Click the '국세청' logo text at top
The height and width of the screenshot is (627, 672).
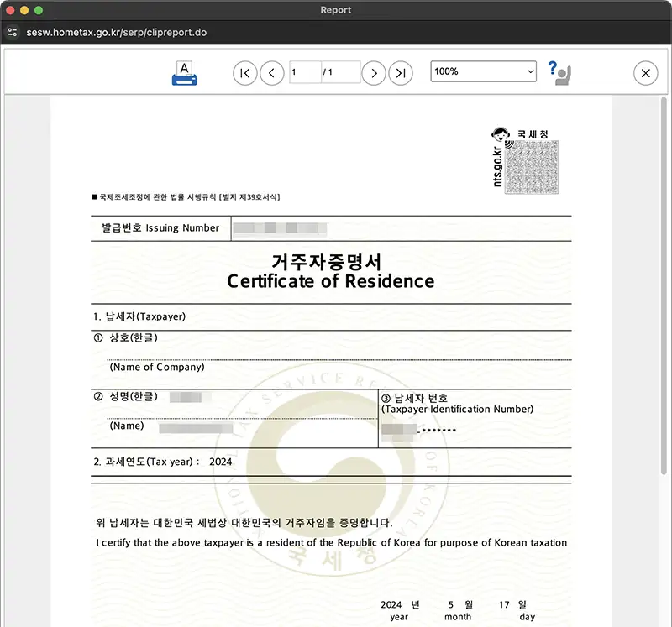pos(533,134)
